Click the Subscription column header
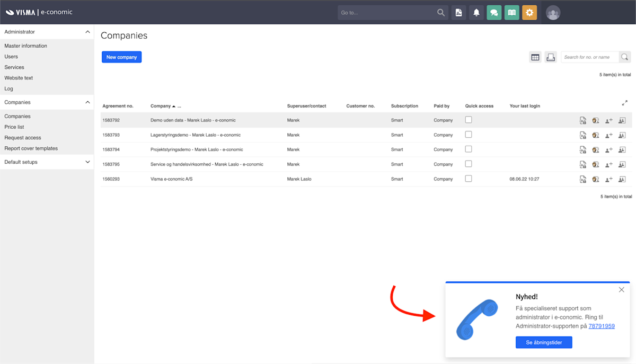 click(x=404, y=106)
